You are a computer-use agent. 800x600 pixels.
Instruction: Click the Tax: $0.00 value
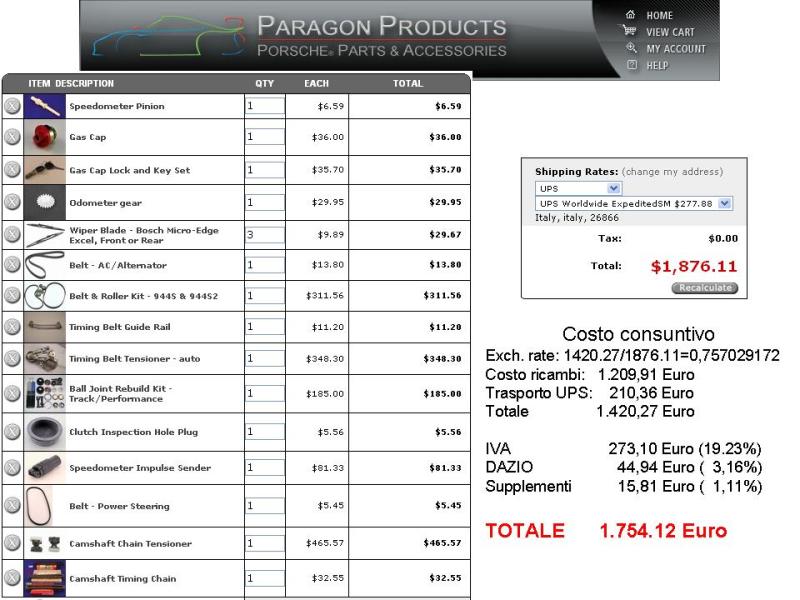(723, 238)
